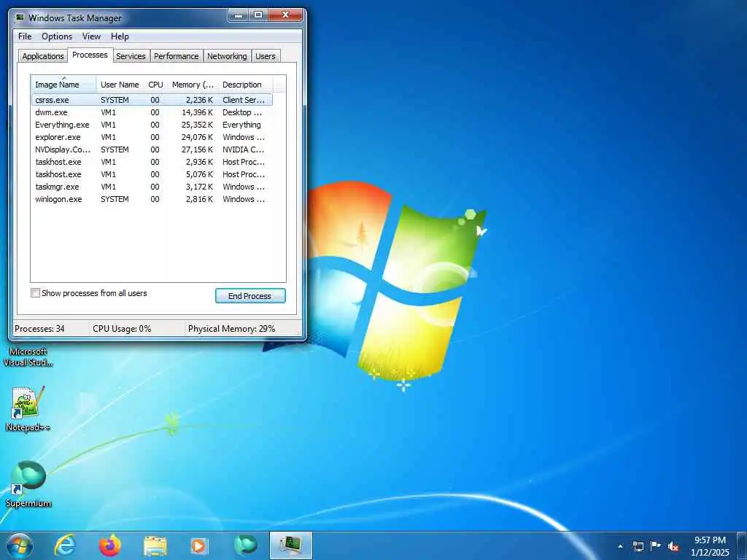Click Physical Memory: 29% in status bar

(231, 329)
